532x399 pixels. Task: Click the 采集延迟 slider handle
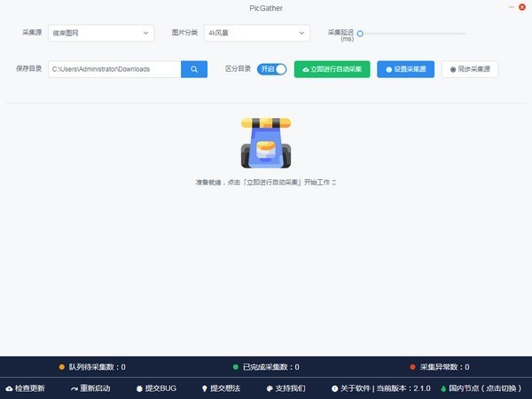(360, 34)
